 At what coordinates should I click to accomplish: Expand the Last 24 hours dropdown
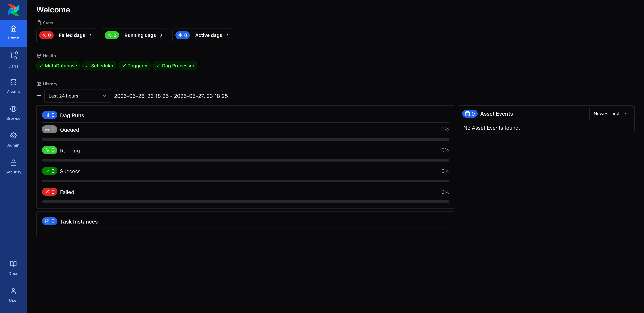[x=77, y=96]
